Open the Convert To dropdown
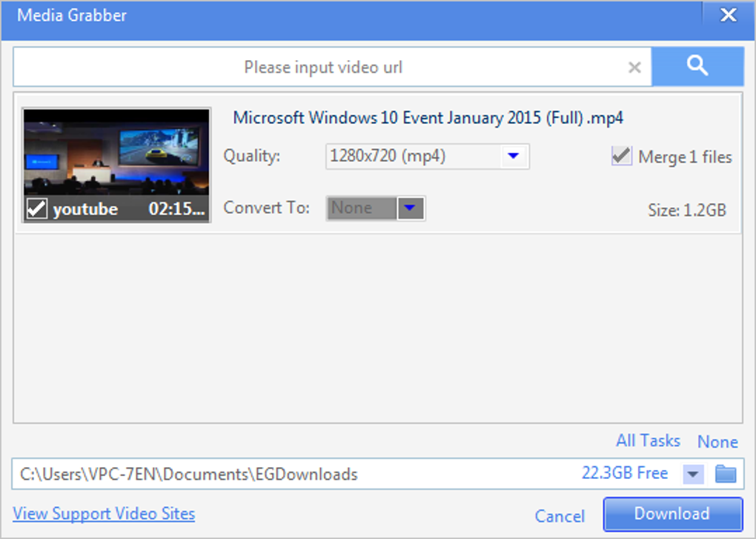This screenshot has height=539, width=756. click(376, 208)
